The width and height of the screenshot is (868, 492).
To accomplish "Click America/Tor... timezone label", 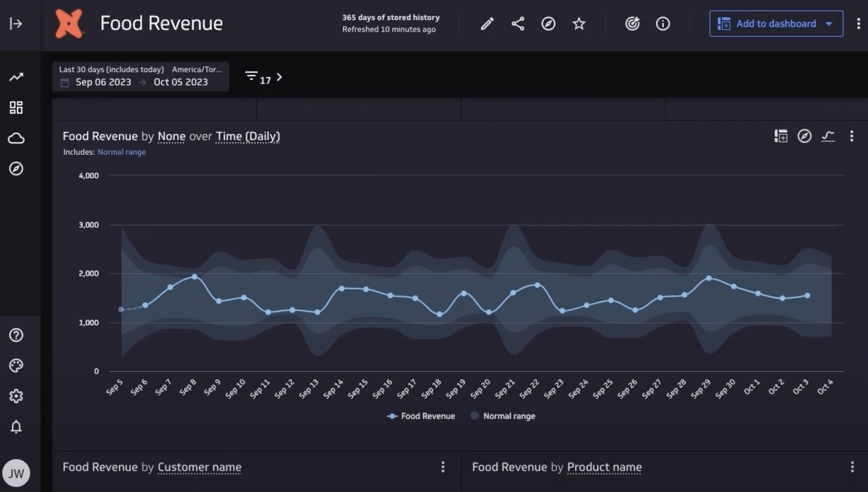I will 197,69.
